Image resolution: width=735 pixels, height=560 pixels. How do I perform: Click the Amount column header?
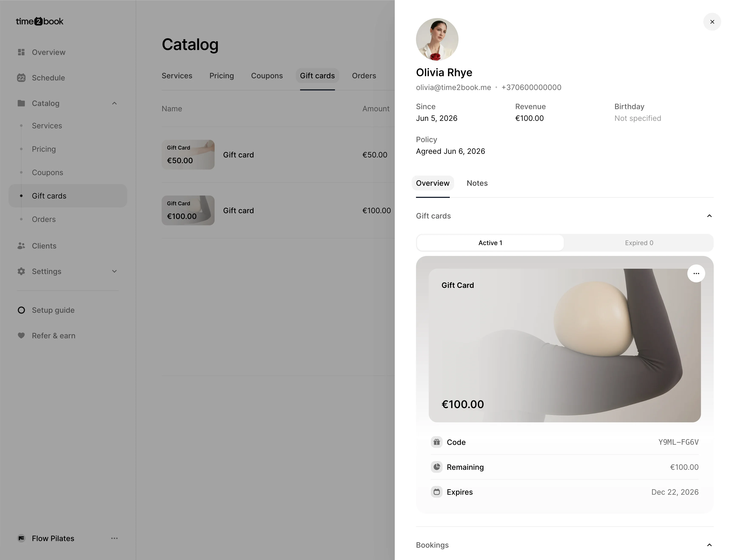(x=376, y=109)
